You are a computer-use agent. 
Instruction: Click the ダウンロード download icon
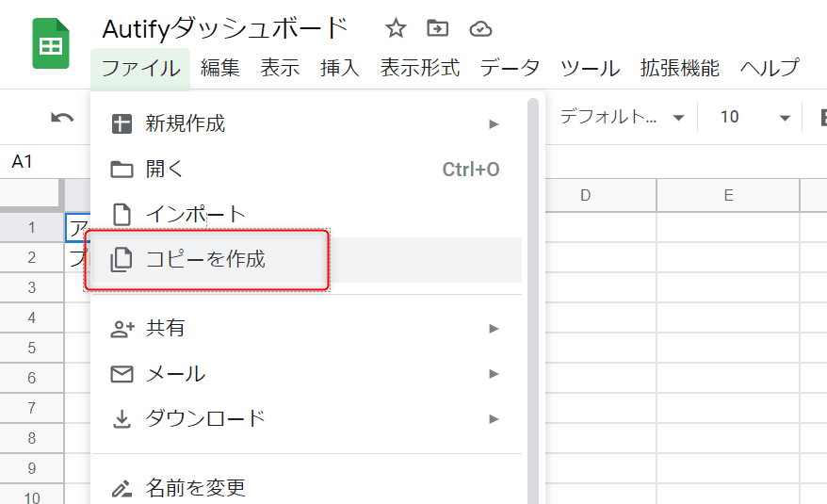click(x=122, y=418)
